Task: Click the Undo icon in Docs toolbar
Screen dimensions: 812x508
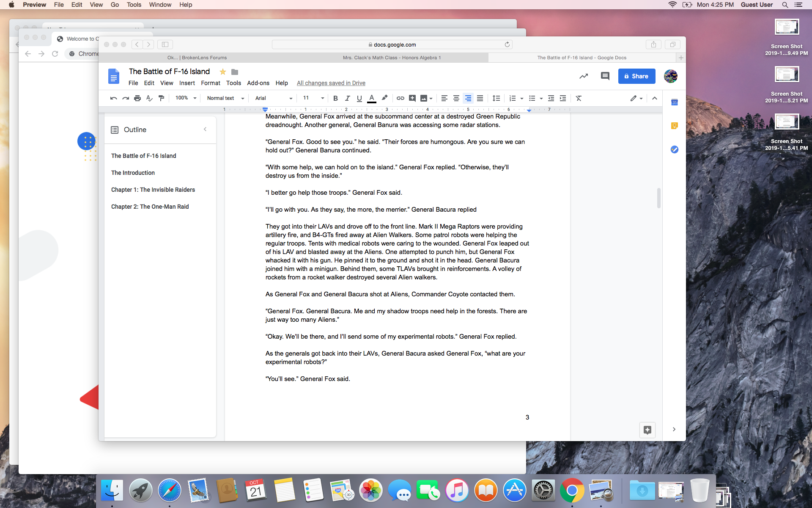Action: pos(113,98)
